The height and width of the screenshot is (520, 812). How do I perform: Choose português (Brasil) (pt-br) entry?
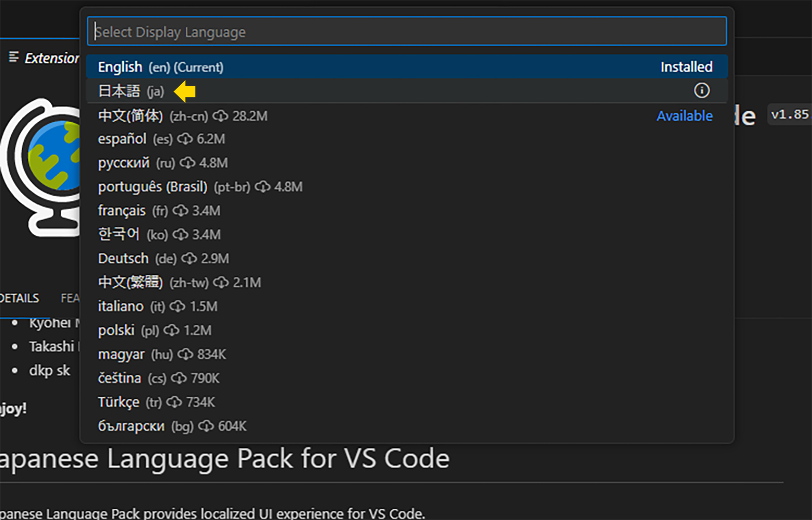pyautogui.click(x=407, y=187)
